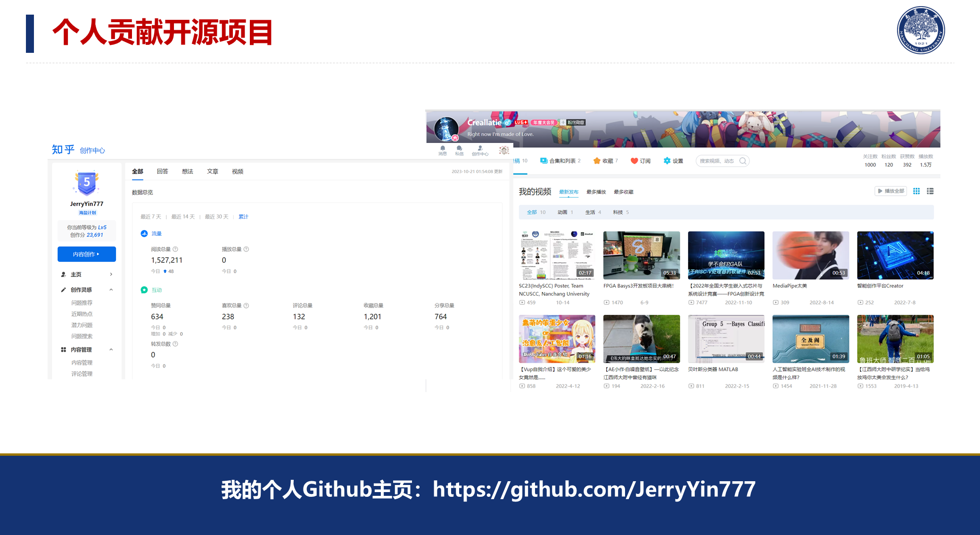Select the 最多收藏 sorting tab

click(x=624, y=192)
